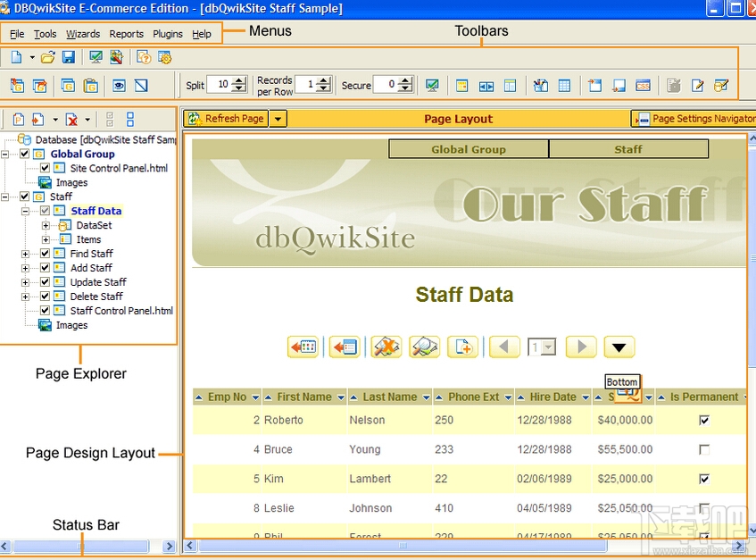Click the Bottom down-triangle button
The height and width of the screenshot is (560, 756).
pos(619,347)
